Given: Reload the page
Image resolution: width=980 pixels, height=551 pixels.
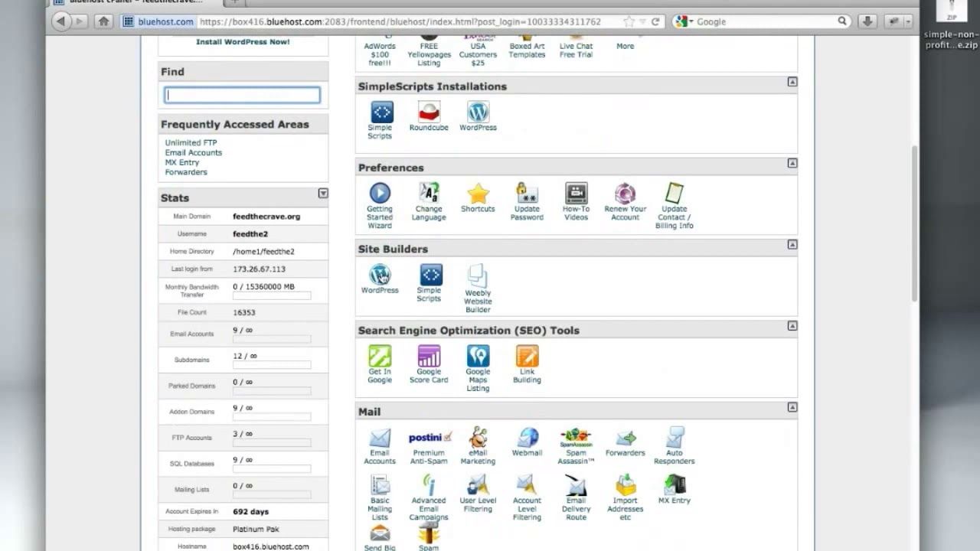Looking at the screenshot, I should click(x=655, y=21).
